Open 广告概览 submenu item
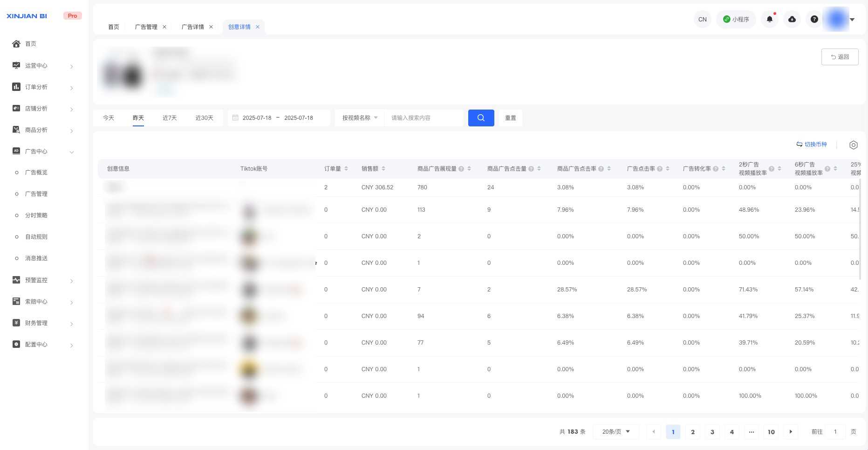Viewport: 868px width, 450px height. tap(36, 172)
